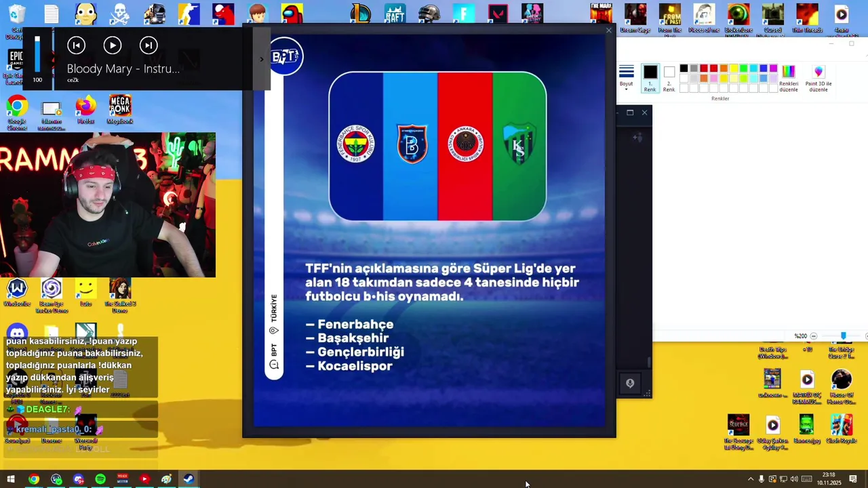Image resolution: width=868 pixels, height=488 pixels.
Task: Open the Google Chrome desktop shortcut
Action: point(17,112)
